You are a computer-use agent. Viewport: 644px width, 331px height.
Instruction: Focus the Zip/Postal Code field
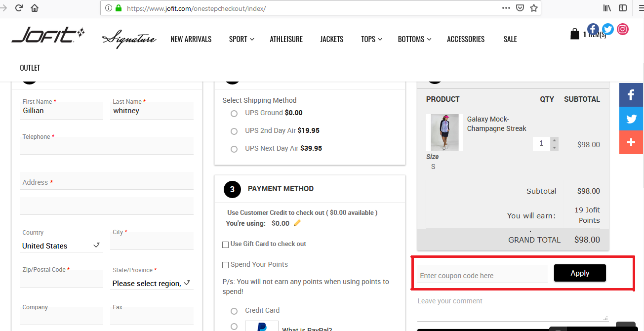click(62, 279)
